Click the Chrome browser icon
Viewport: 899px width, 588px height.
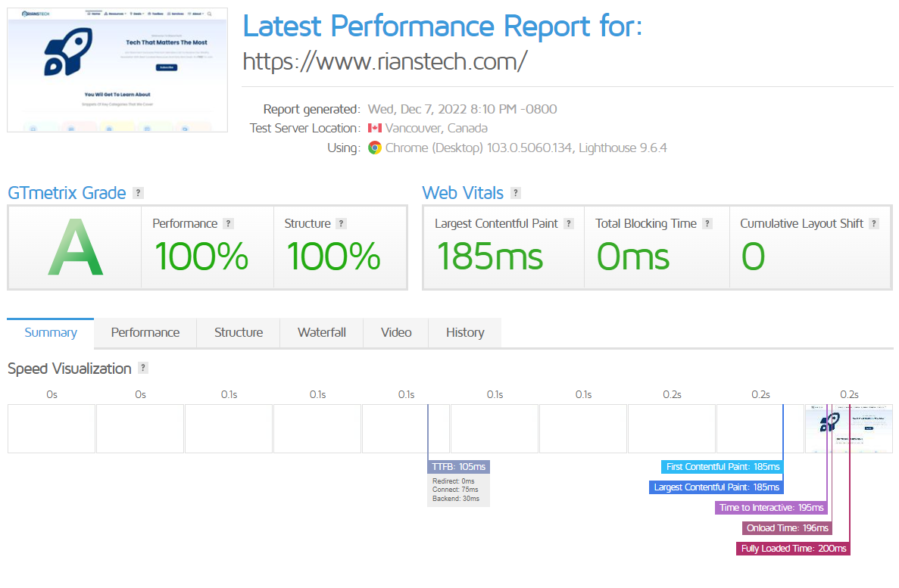coord(375,148)
